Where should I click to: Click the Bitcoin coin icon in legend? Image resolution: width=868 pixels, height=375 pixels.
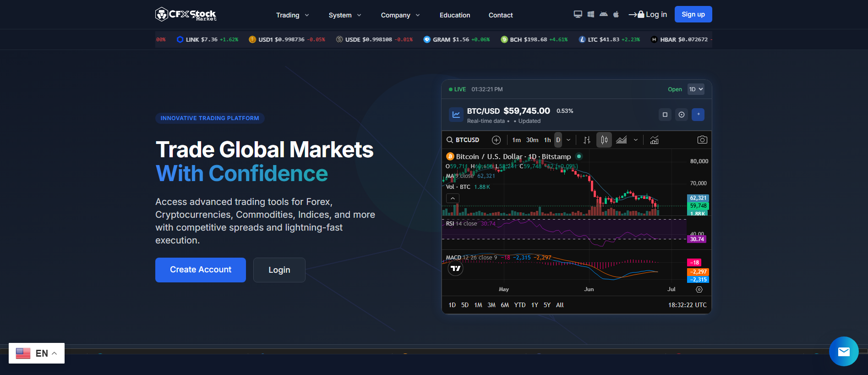click(450, 157)
